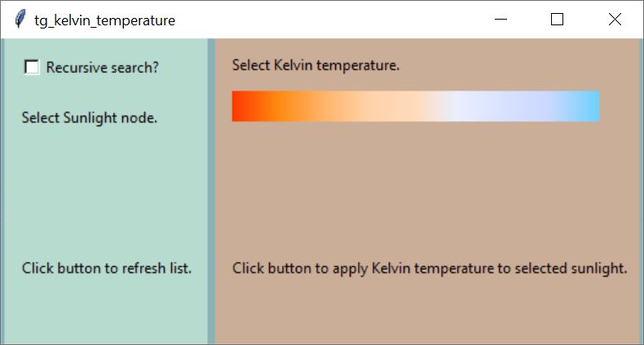Image resolution: width=644 pixels, height=345 pixels.
Task: Close the tg_kelvin_temperature window
Action: coord(615,20)
